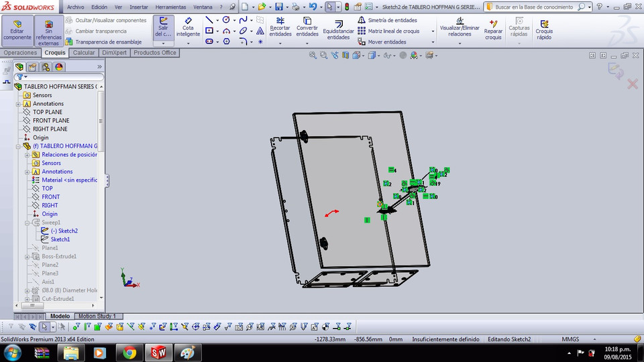Select the Equidistanciar entidades offset tool
Image resolution: width=644 pixels, height=362 pixels.
click(338, 28)
